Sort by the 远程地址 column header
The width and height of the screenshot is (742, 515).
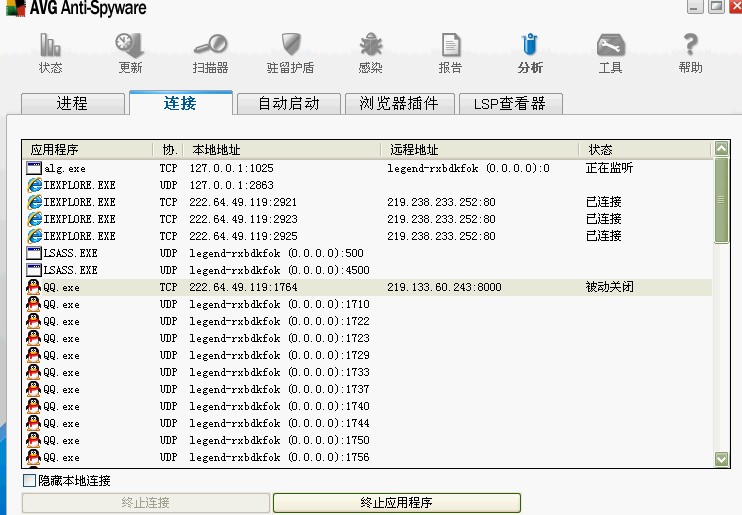coord(480,150)
